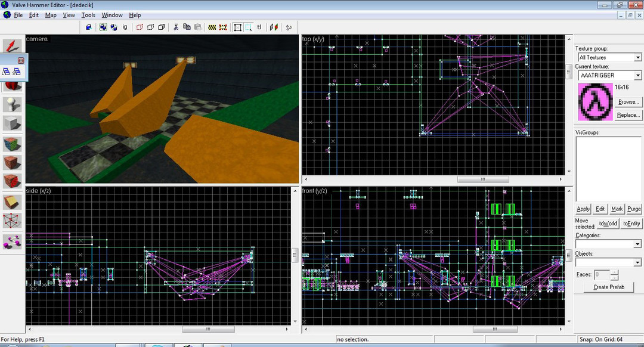Open the View menu
The height and width of the screenshot is (347, 644).
69,15
